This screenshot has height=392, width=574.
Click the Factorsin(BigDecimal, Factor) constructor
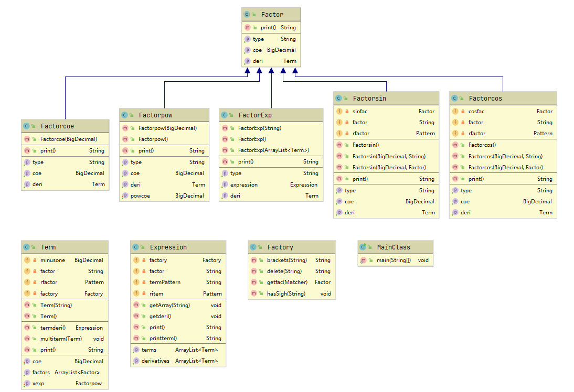pos(386,167)
